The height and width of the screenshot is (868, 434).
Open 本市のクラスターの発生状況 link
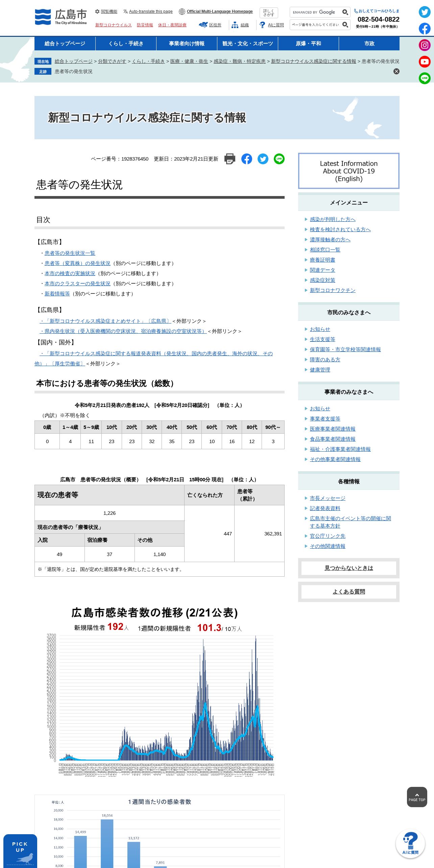point(77,284)
